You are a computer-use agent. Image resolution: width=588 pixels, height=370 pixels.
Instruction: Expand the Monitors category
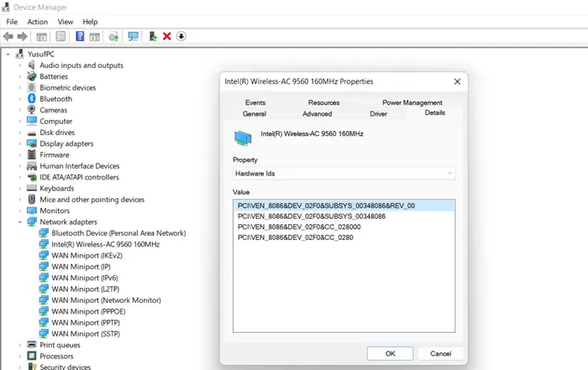[x=20, y=211]
